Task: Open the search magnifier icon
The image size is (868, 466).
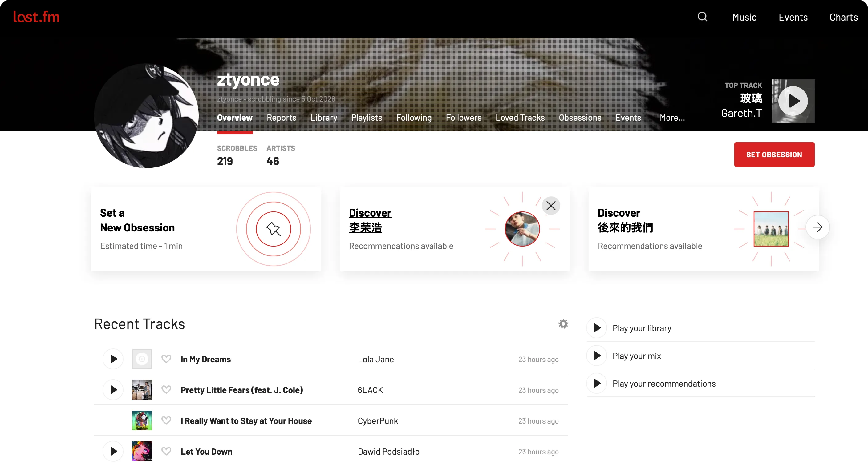Action: 702,17
